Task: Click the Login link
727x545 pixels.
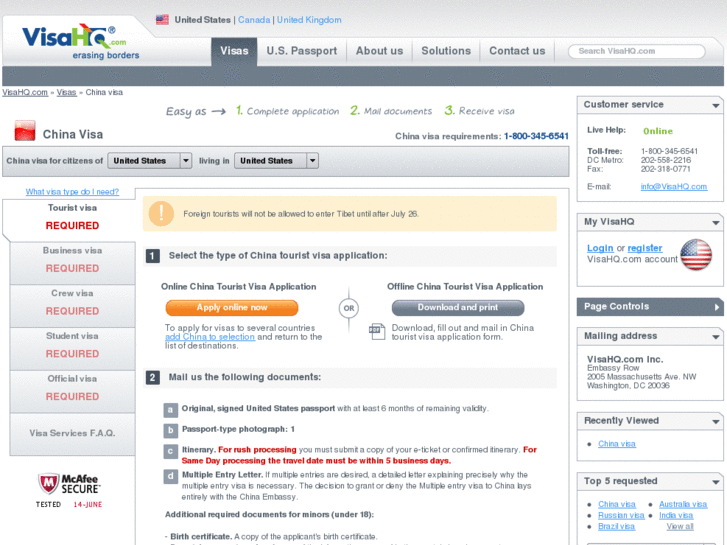Action: coord(600,248)
